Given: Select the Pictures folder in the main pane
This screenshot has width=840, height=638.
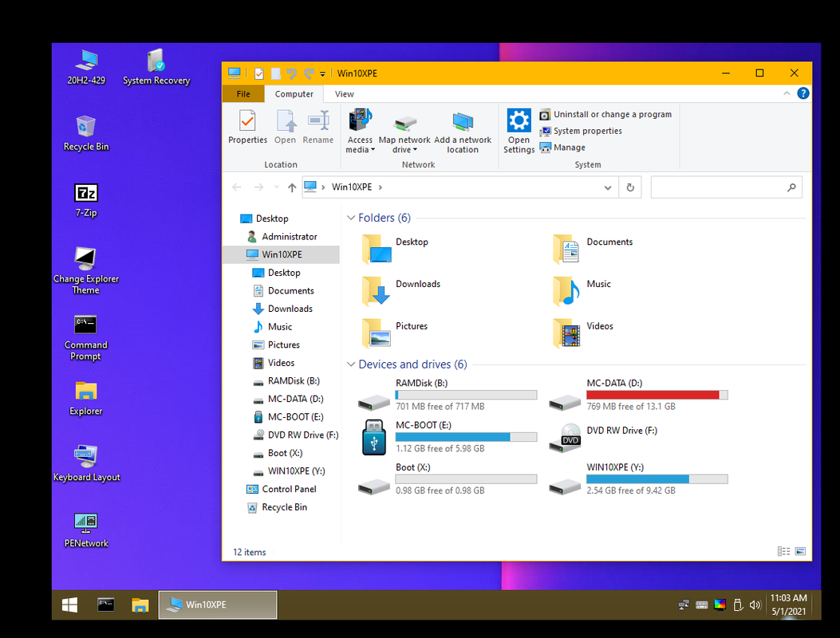Looking at the screenshot, I should [x=396, y=332].
